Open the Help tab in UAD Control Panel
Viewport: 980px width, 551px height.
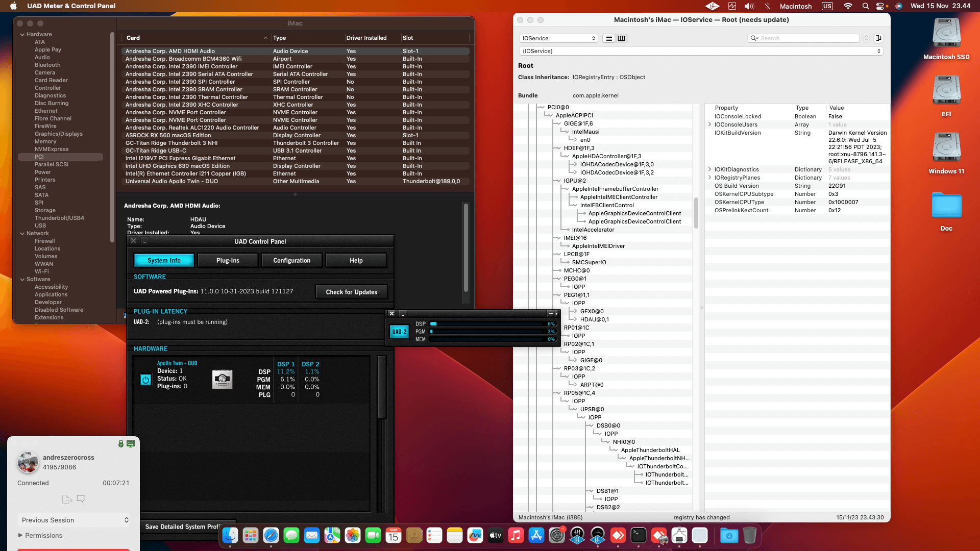click(356, 260)
